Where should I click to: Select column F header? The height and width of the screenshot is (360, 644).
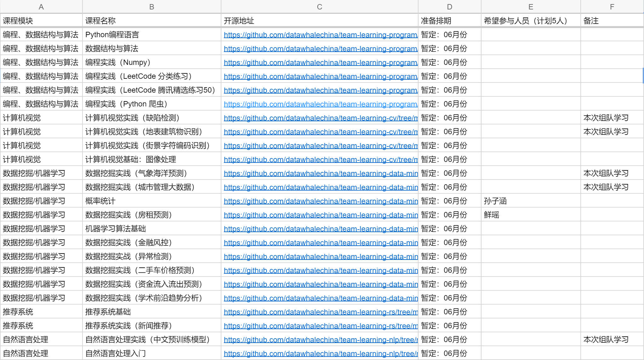click(612, 7)
